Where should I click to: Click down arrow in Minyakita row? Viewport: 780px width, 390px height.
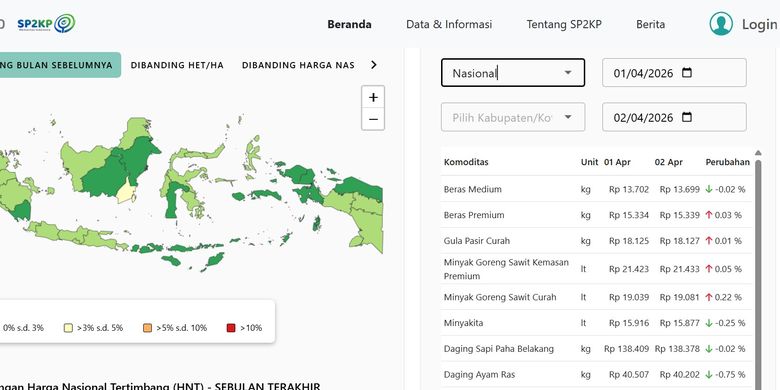tap(709, 323)
